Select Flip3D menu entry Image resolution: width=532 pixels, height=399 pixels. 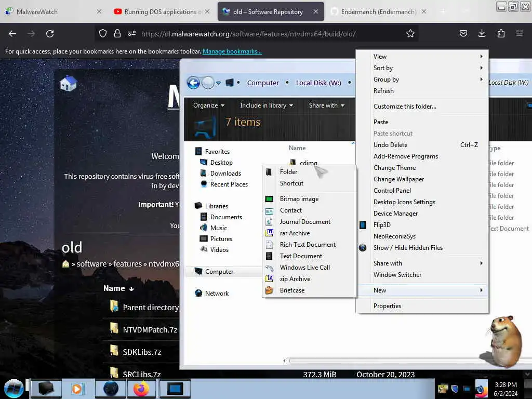pyautogui.click(x=422, y=225)
